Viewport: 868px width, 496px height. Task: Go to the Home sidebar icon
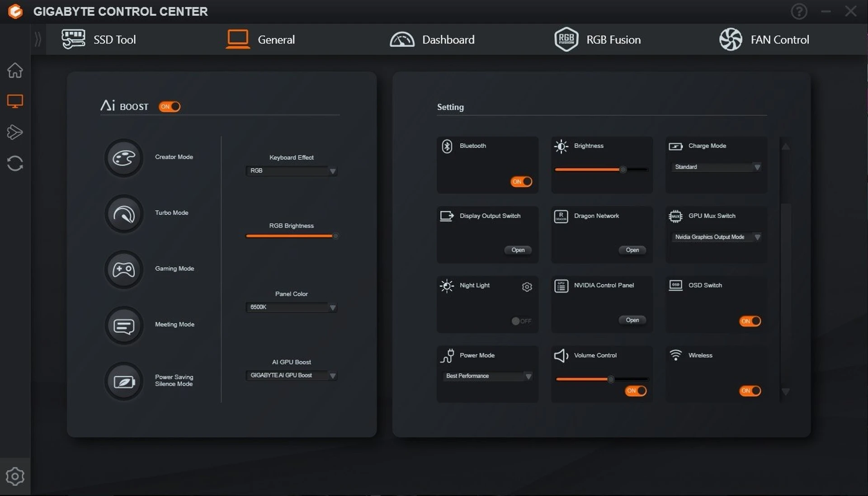pyautogui.click(x=15, y=70)
